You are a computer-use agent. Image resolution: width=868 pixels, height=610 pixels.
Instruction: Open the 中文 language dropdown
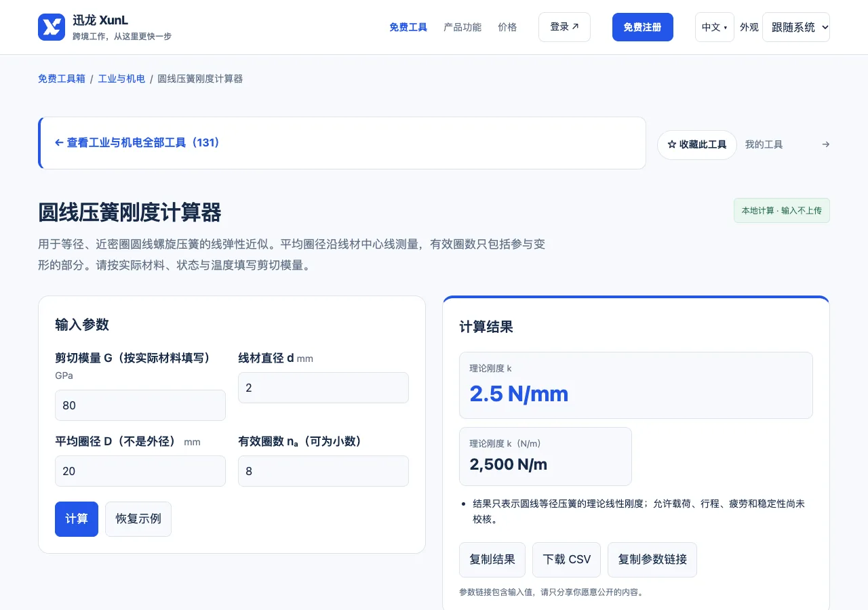(714, 27)
